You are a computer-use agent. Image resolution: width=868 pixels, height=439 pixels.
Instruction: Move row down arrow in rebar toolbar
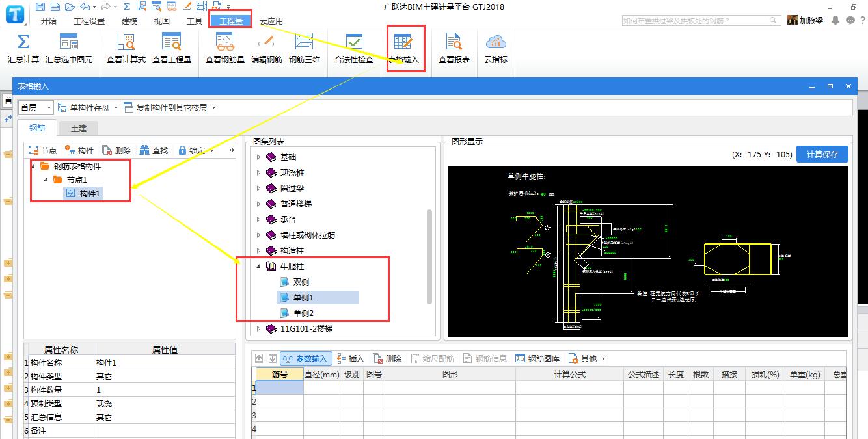coord(272,358)
